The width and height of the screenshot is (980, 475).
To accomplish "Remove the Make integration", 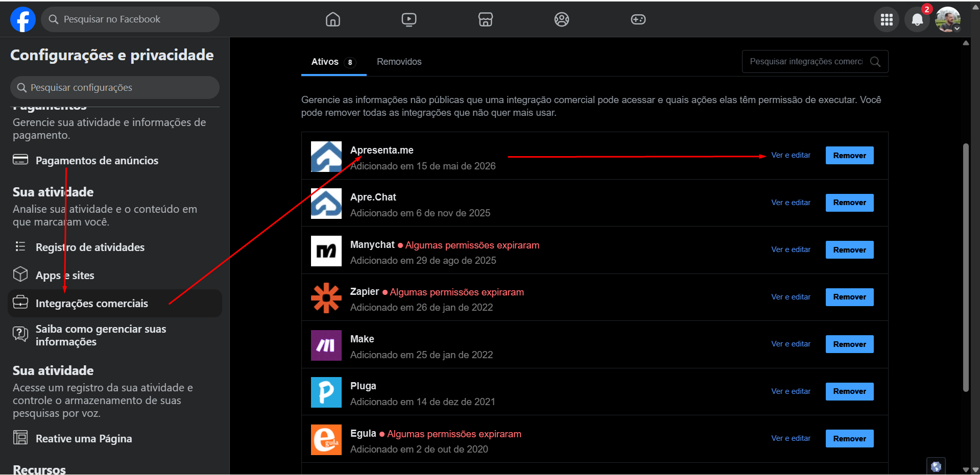I will [x=849, y=344].
